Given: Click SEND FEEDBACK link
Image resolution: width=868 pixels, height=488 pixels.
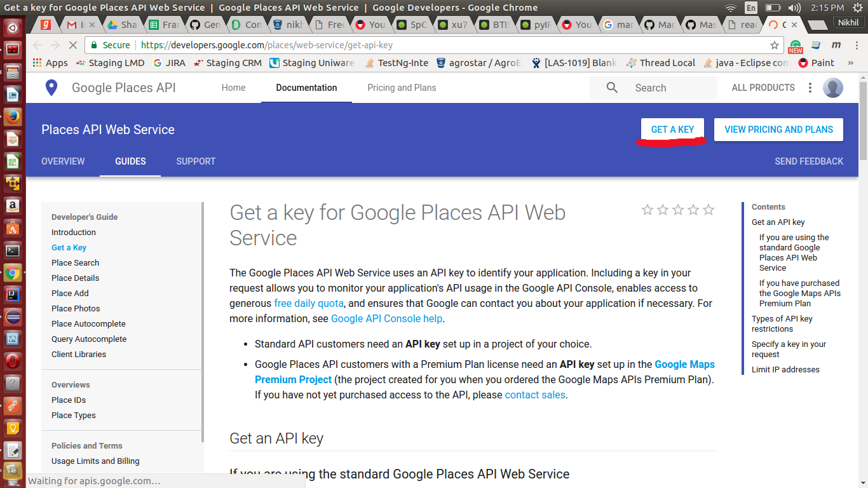Looking at the screenshot, I should click(x=809, y=161).
